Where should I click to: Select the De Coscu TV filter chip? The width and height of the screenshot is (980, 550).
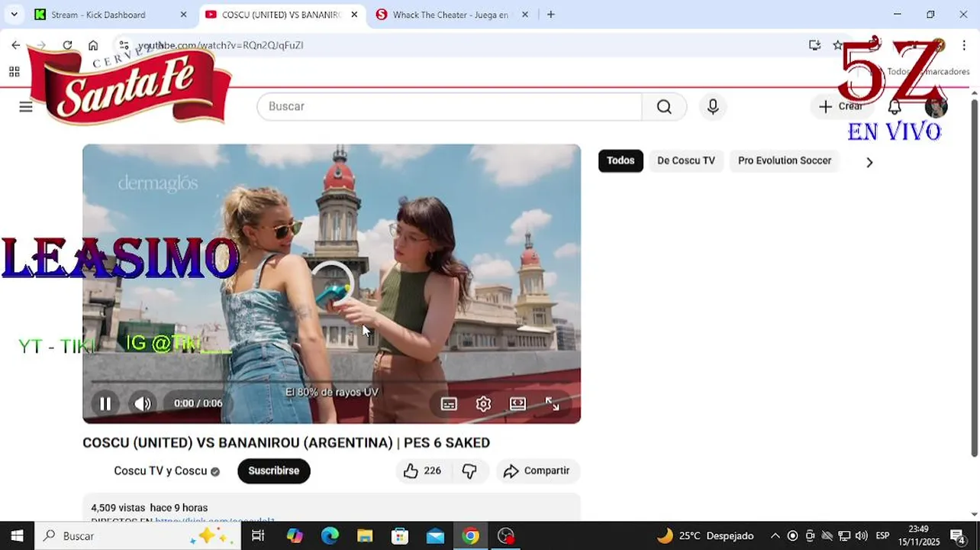coord(686,160)
